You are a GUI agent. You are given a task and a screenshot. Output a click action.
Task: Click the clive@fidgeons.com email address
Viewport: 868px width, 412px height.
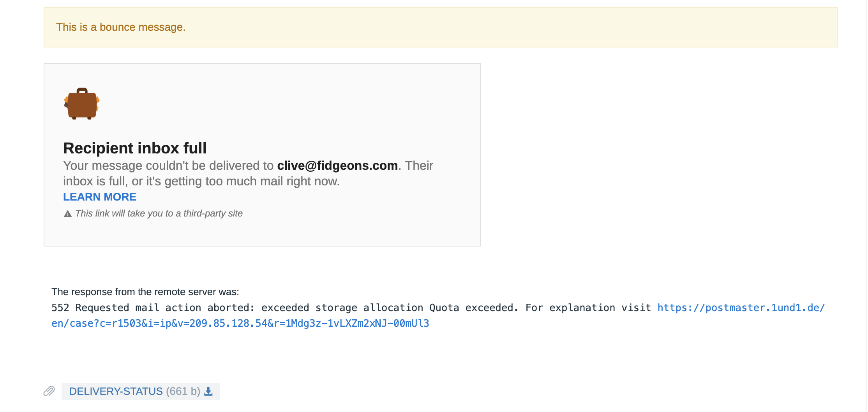coord(337,166)
